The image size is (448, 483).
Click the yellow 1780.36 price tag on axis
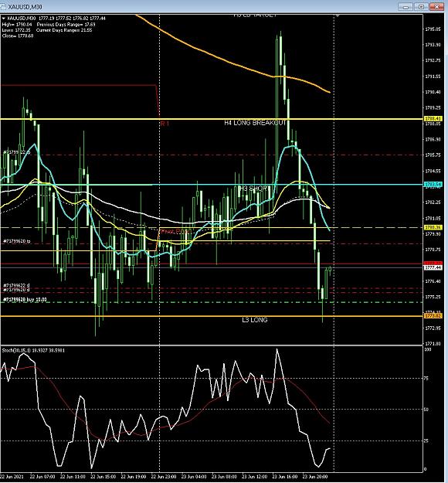433,227
